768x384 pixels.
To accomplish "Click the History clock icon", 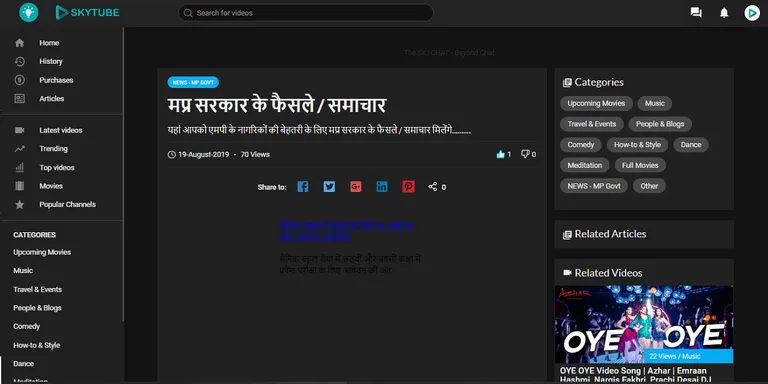I will click(20, 61).
